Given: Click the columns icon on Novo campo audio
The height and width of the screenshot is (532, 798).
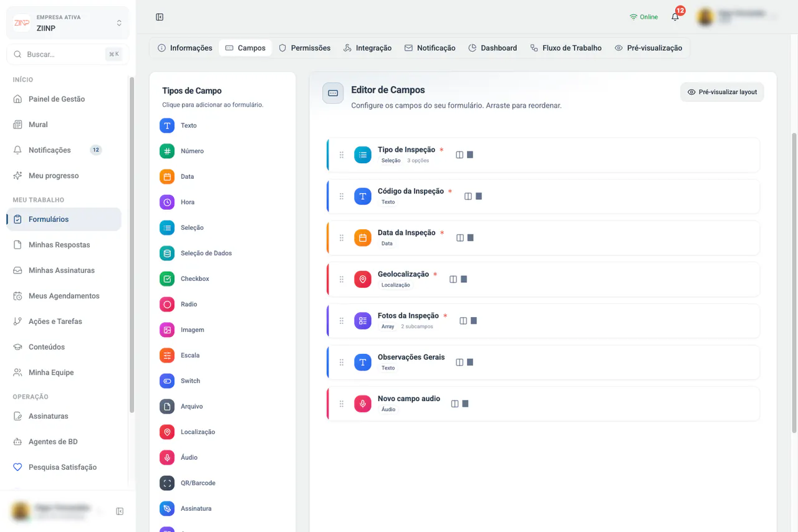Looking at the screenshot, I should (455, 404).
